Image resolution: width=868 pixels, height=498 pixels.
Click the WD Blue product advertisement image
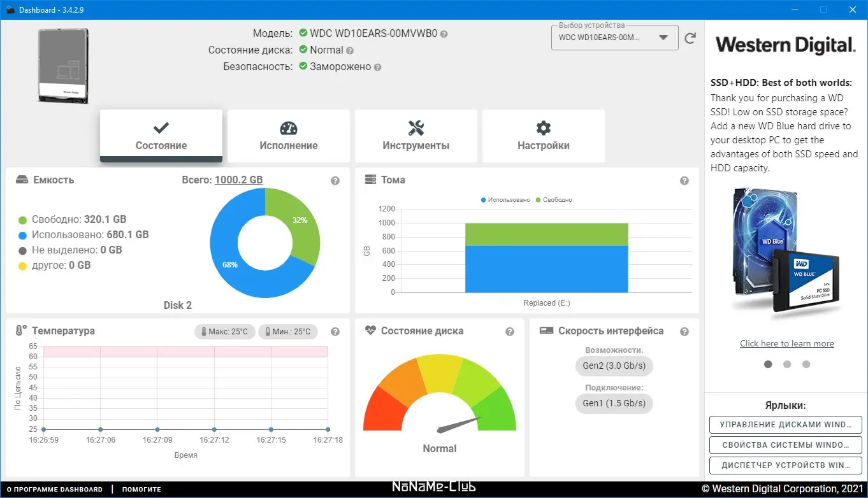coord(786,253)
